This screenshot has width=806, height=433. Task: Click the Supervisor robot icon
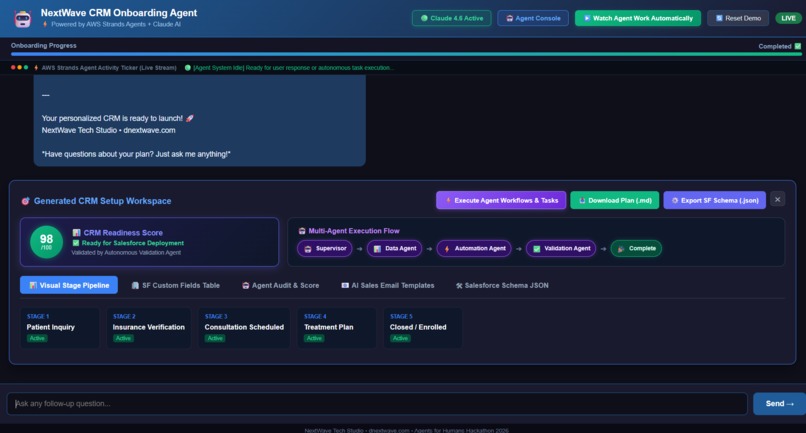[308, 249]
